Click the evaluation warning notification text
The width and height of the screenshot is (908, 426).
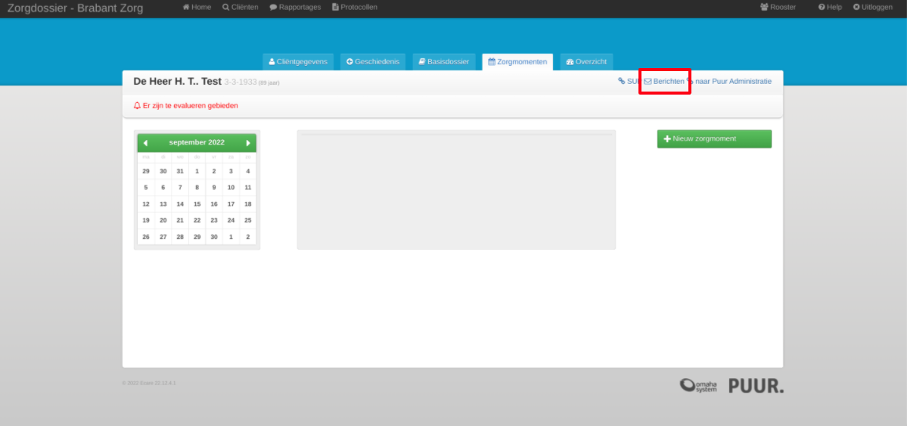pos(186,106)
